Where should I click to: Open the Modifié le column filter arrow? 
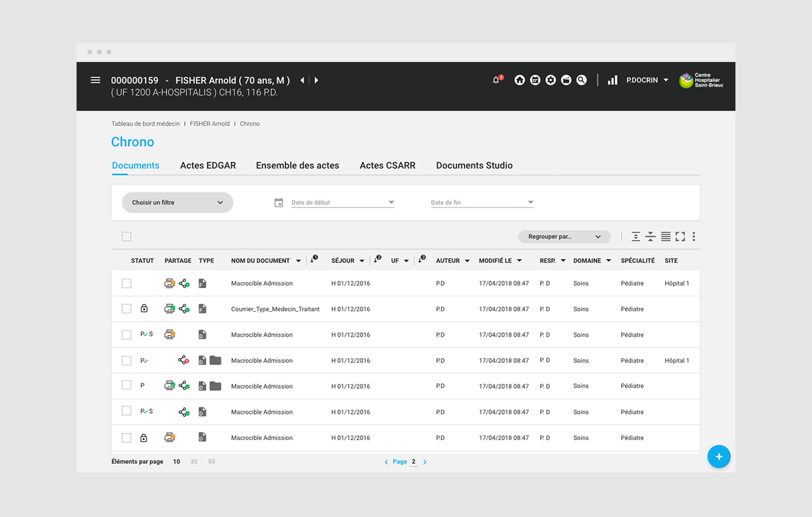519,261
